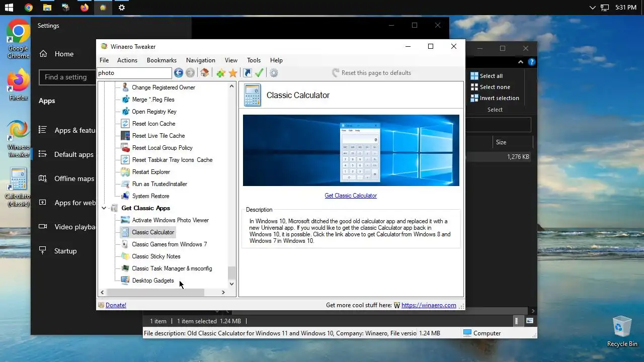Click the tree's vertical scrollbar thumb

pyautogui.click(x=231, y=273)
